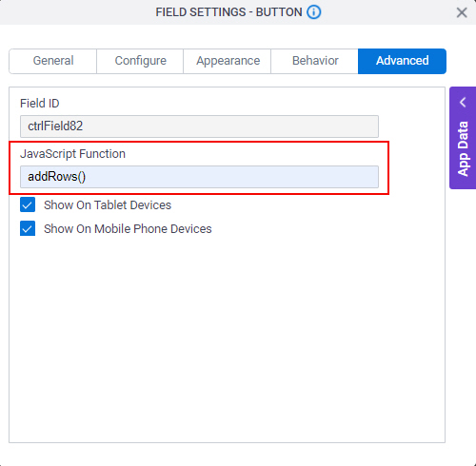Click the JavaScript Function label

click(x=72, y=154)
